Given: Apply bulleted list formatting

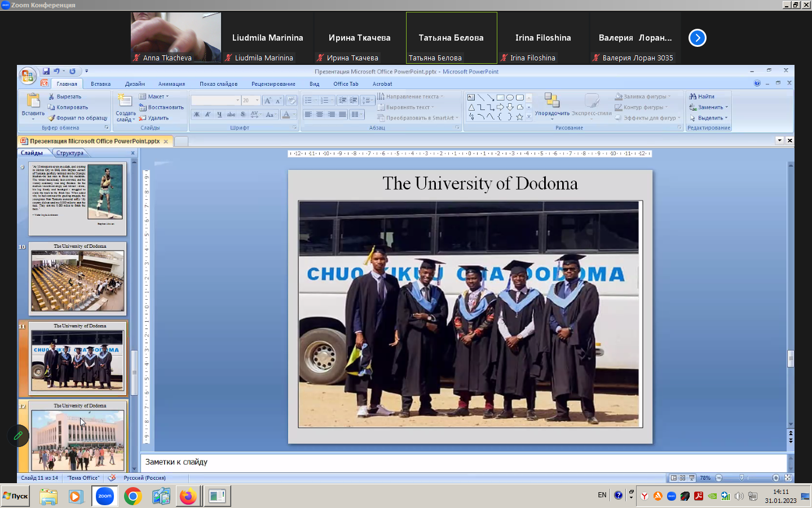Looking at the screenshot, I should [308, 100].
